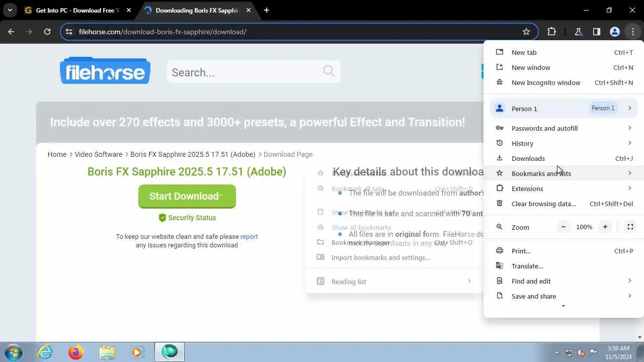Open the Home breadcrumb link
Screen dimensions: 644x362
tap(57, 154)
